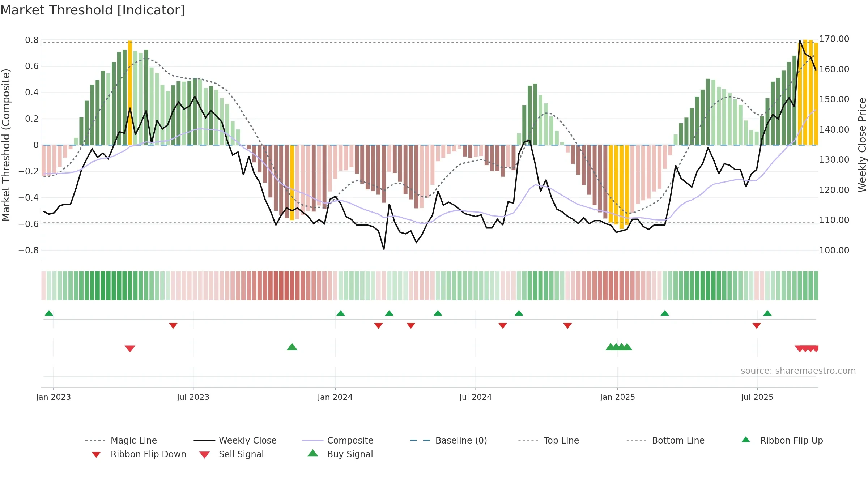The image size is (868, 488).
Task: Toggle the Ribbon Flip Up legend entry
Action: pyautogui.click(x=782, y=440)
